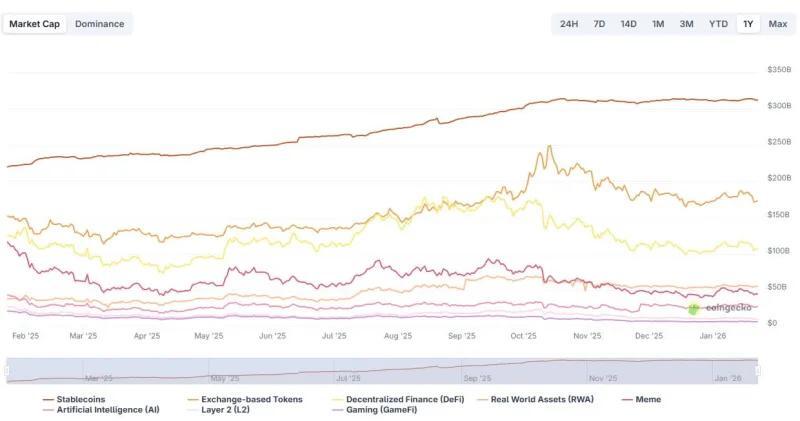Show the 1M time range

(658, 24)
